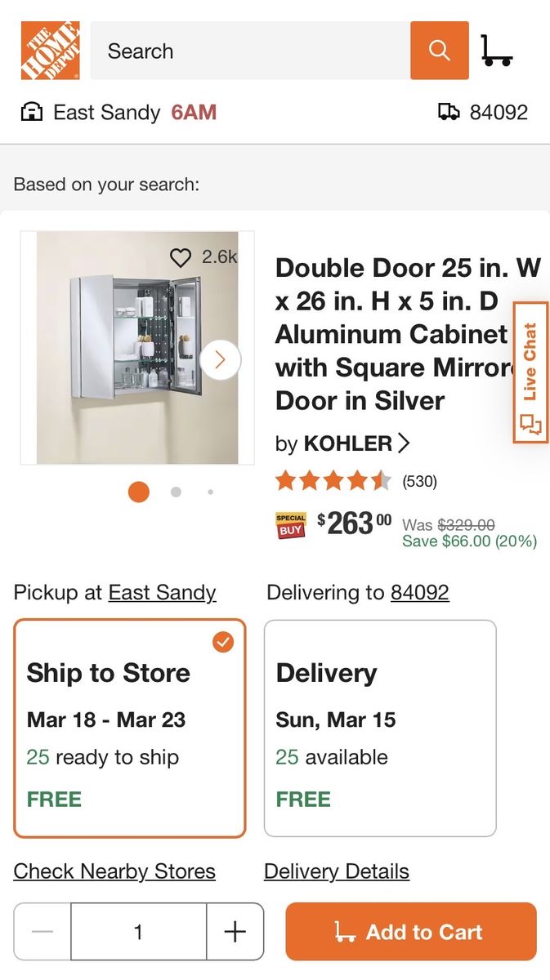The width and height of the screenshot is (550, 980).
Task: Open the Live Chat side tab
Action: [530, 372]
